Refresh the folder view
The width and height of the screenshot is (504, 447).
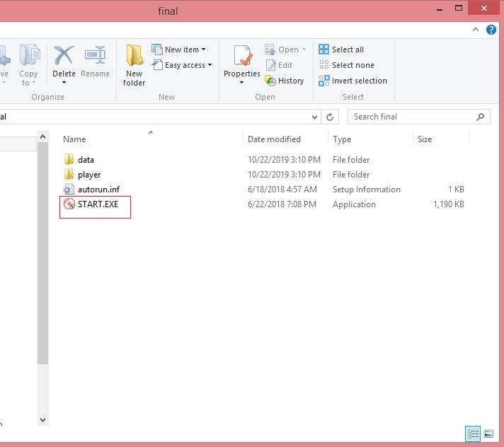click(x=330, y=117)
